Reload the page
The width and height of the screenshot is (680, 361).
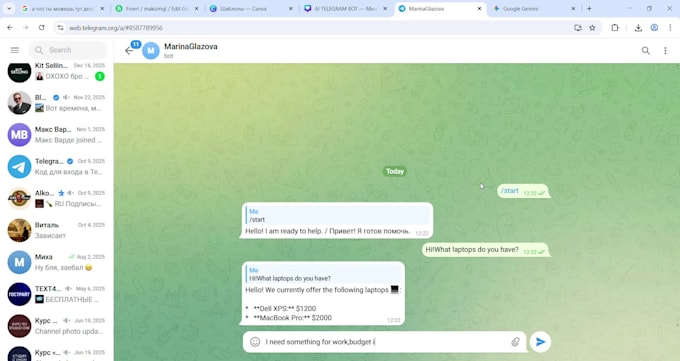pos(42,28)
